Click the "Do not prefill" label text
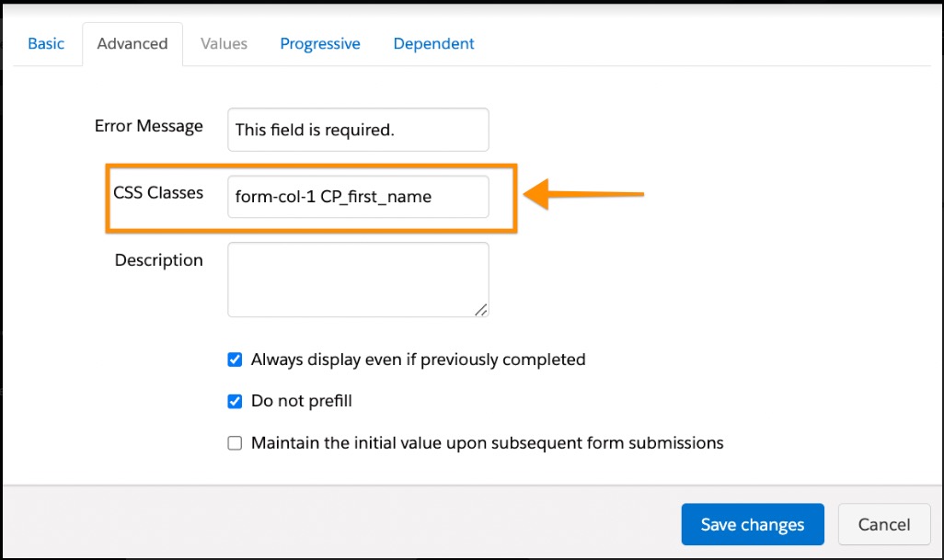 pyautogui.click(x=302, y=401)
